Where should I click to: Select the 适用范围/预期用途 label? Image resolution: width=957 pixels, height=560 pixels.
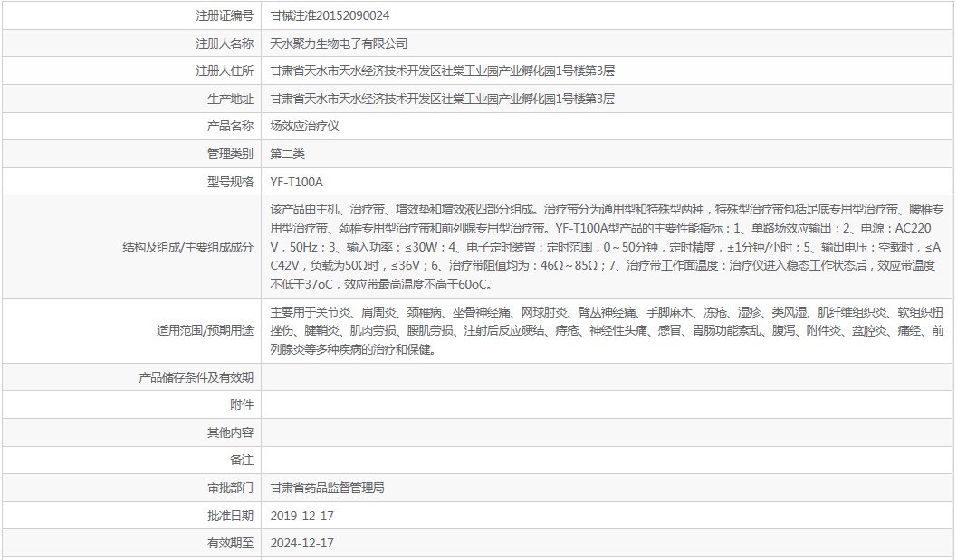205,330
